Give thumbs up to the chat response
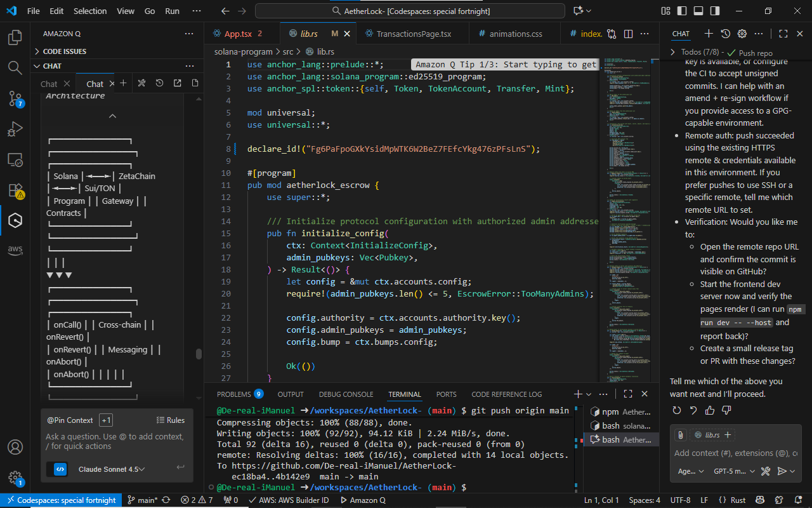Image resolution: width=812 pixels, height=508 pixels. pyautogui.click(x=710, y=411)
